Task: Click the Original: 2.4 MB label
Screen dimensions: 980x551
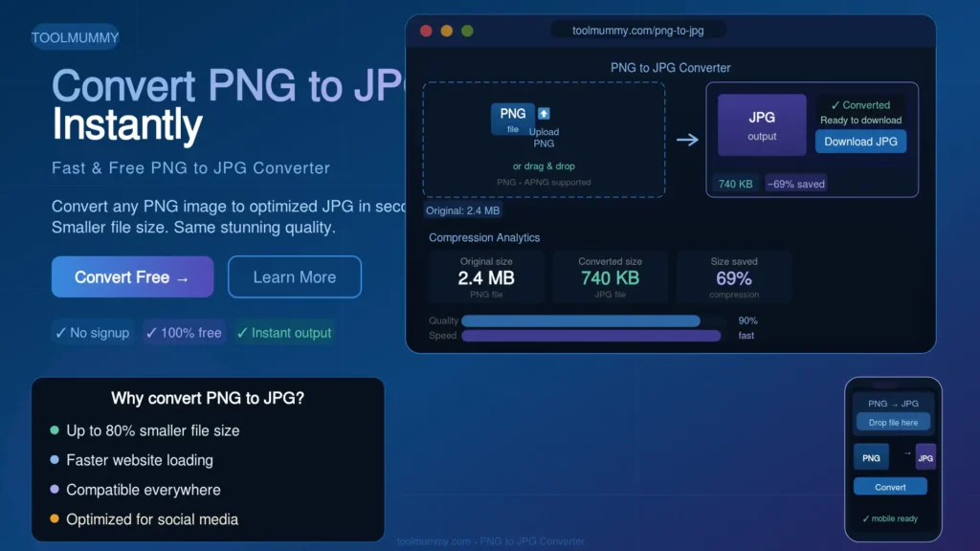Action: coord(462,210)
